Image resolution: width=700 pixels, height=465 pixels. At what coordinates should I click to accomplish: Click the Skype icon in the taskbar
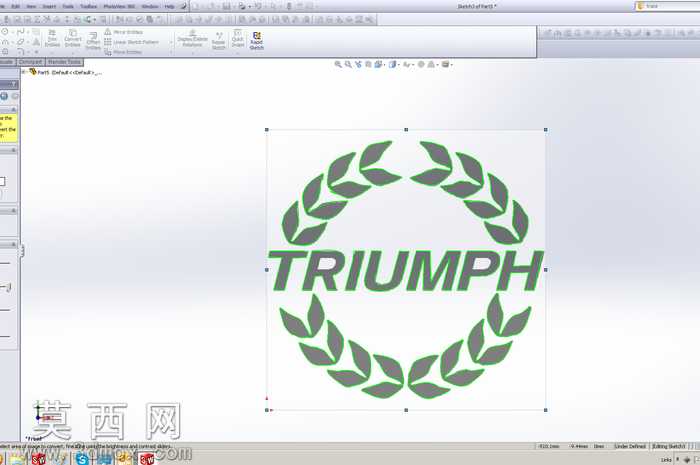tap(82, 458)
